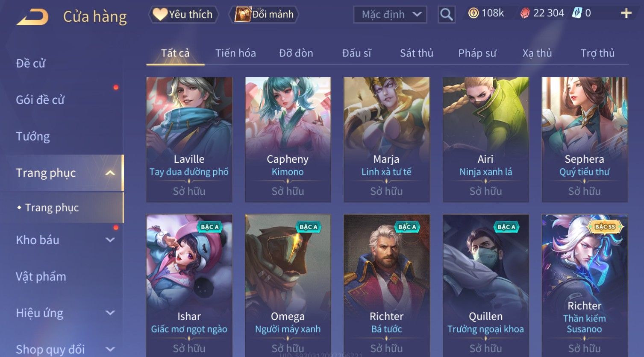Image resolution: width=644 pixels, height=357 pixels.
Task: Open Gói đề cử in sidebar
Action: pos(40,100)
